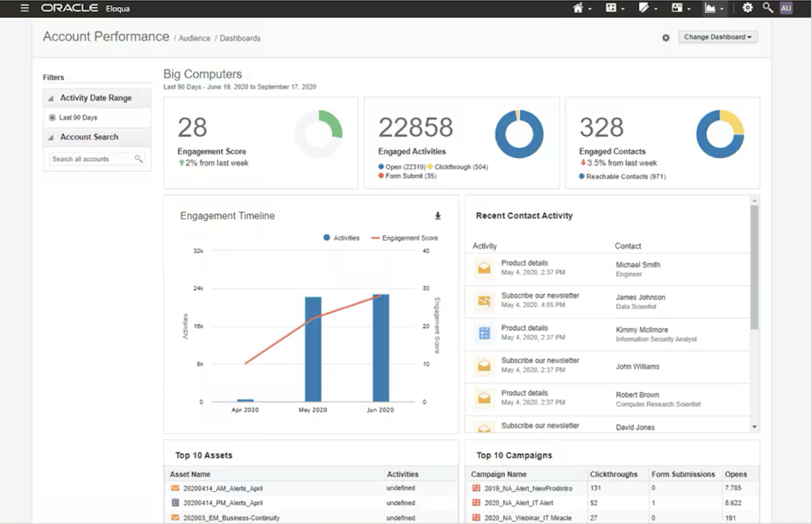Viewport: 812px width, 524px height.
Task: Click campaign icon for 2019_NA_Alert_NewProdIntro
Action: pyautogui.click(x=476, y=488)
